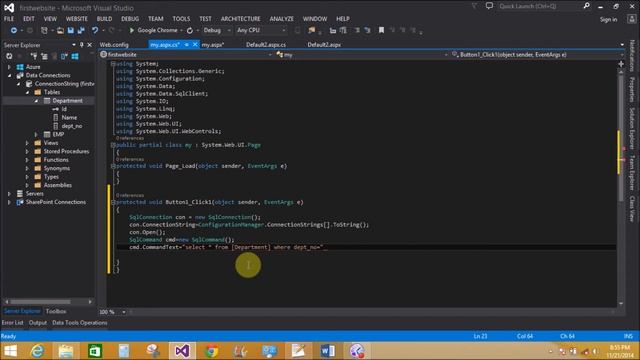The image size is (640, 360).
Task: Open the Data Tools Operations tab
Action: pyautogui.click(x=80, y=323)
